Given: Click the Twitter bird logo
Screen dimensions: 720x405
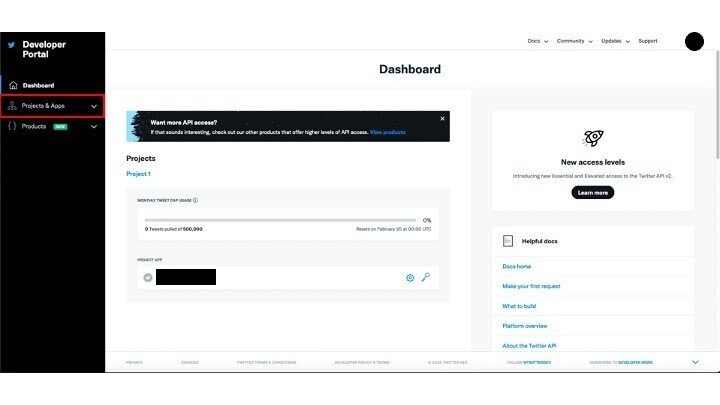Looking at the screenshot, I should click(x=11, y=45).
